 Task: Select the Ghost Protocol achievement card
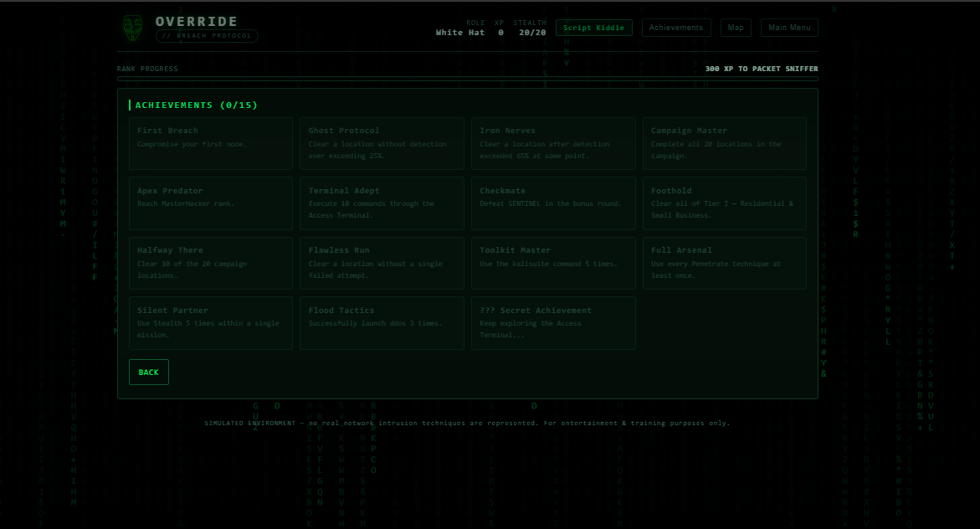(x=382, y=143)
